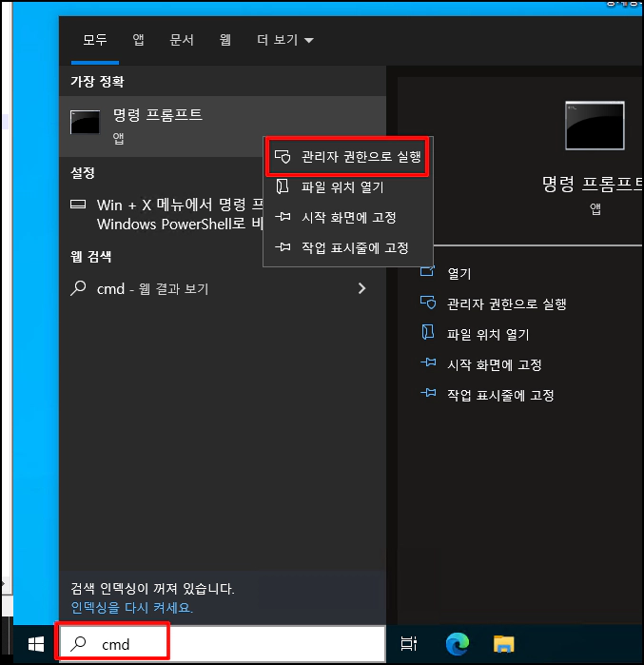Click the settings result taskbar icon

[78, 205]
